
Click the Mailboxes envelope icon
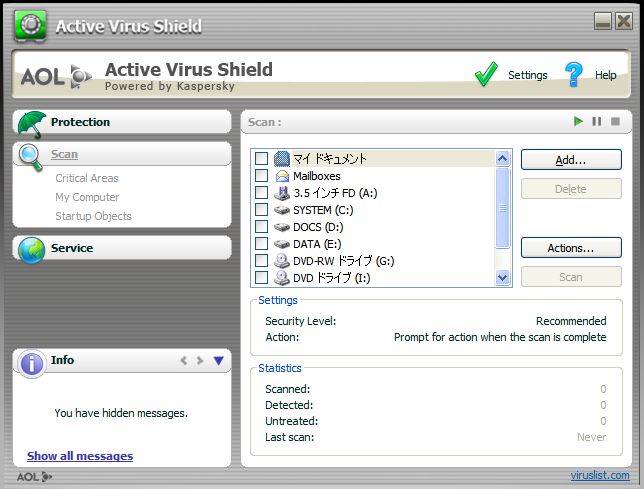282,176
